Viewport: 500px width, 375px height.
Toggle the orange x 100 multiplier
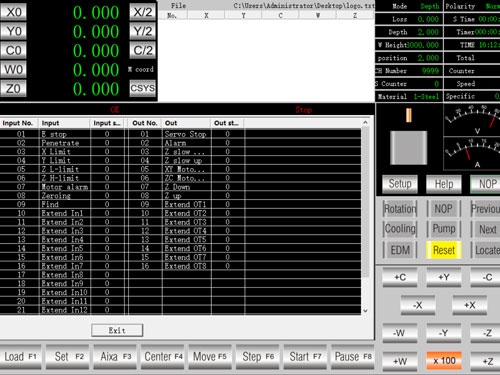point(444,361)
